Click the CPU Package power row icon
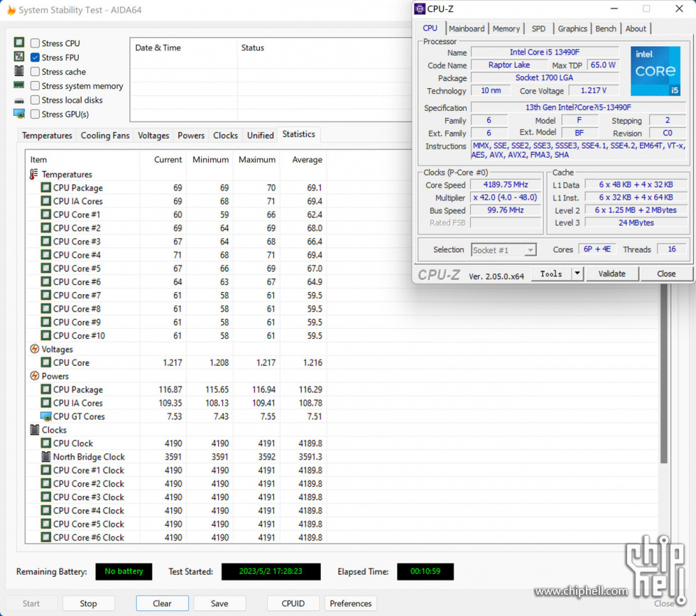Screen dimensions: 696x616 pyautogui.click(x=45, y=389)
